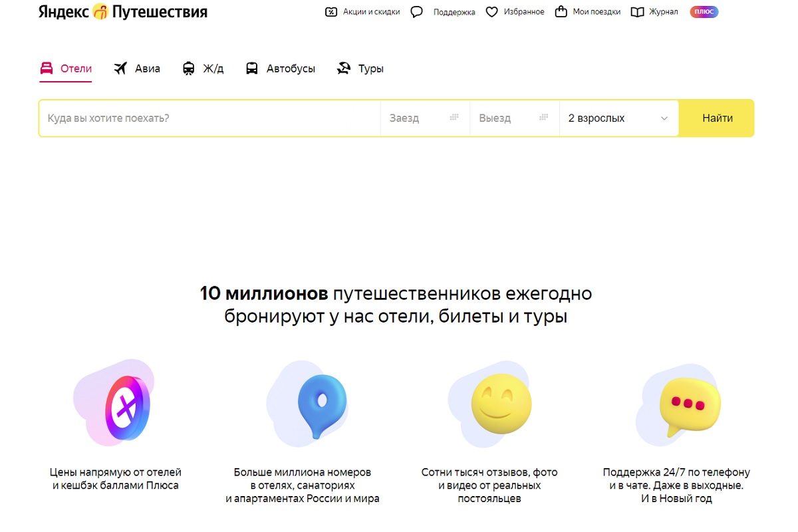798x532 pixels.
Task: Switch to the Туры tab
Action: click(360, 68)
